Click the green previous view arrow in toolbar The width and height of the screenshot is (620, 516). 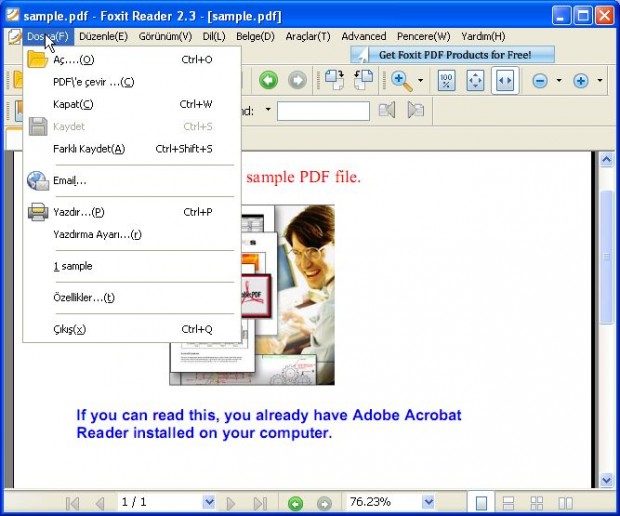pos(268,81)
